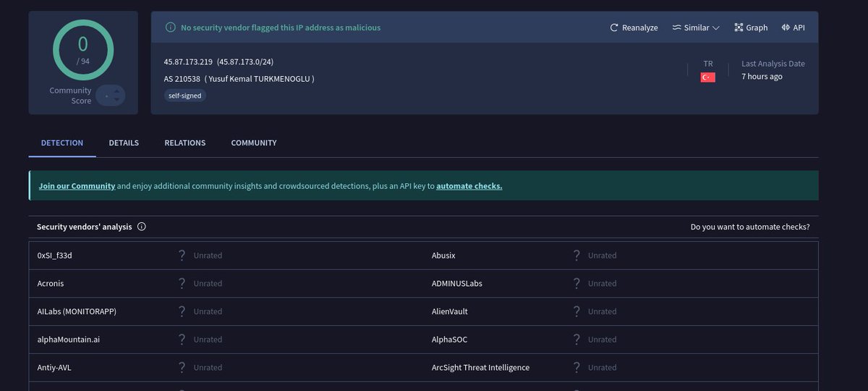Click the Graph network icon

[739, 28]
